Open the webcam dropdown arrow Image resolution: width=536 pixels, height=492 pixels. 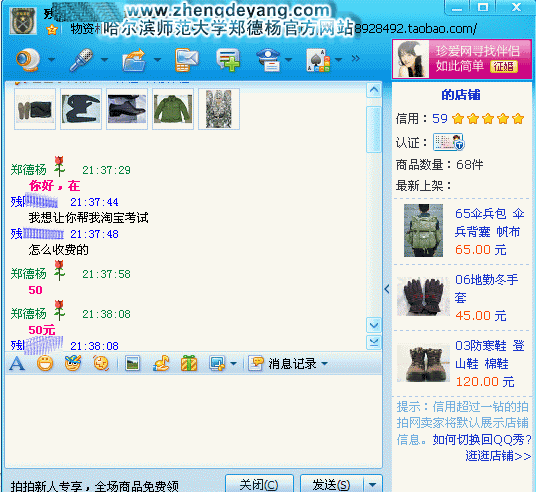51,60
